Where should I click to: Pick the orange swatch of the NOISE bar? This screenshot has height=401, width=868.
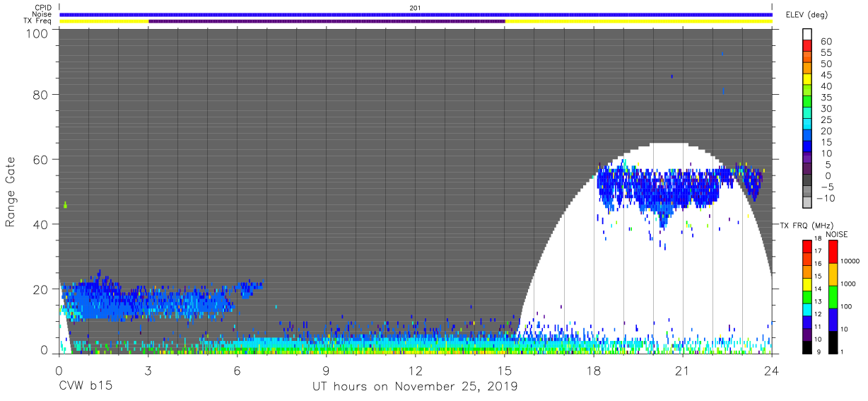pyautogui.click(x=833, y=274)
